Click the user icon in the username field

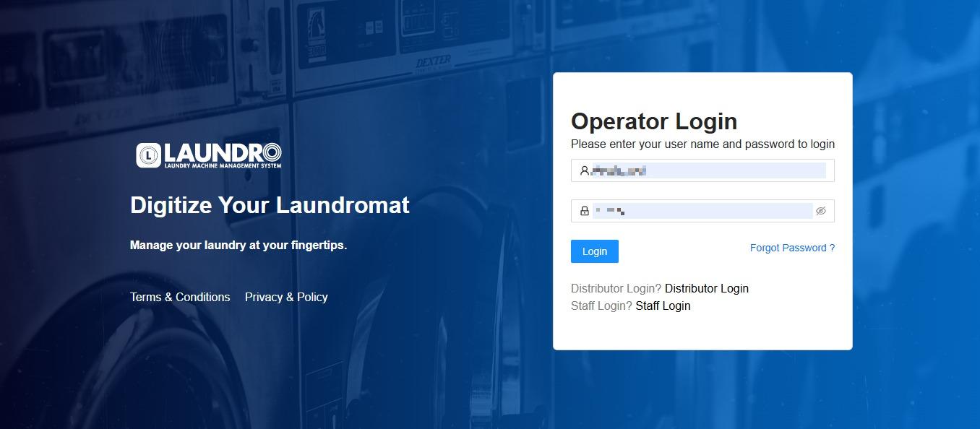(584, 170)
